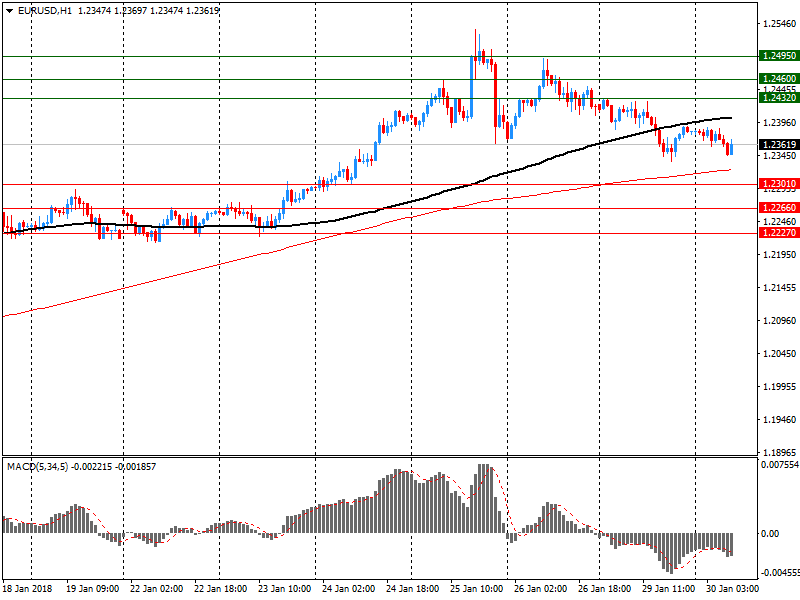800x600 pixels.
Task: Click the 1.21950 price scale value
Action: (780, 255)
